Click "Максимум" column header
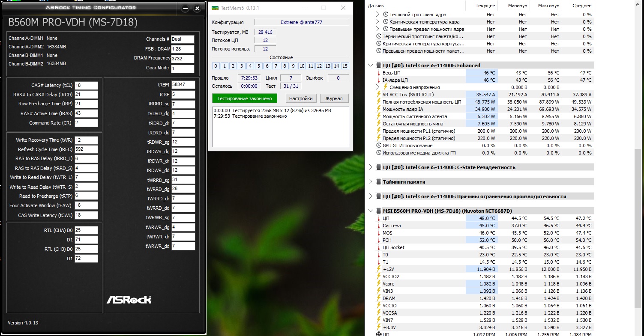The height and width of the screenshot is (336, 644). click(548, 6)
